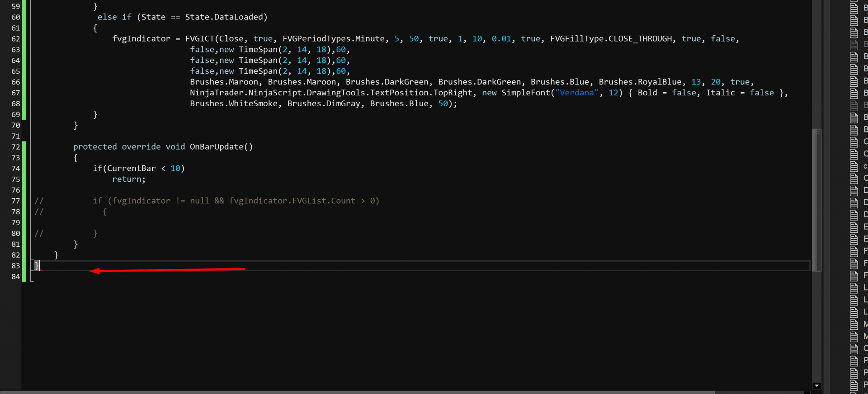Click Brushes.Blue on line 66
Screen dimensions: 868x394
(x=560, y=82)
